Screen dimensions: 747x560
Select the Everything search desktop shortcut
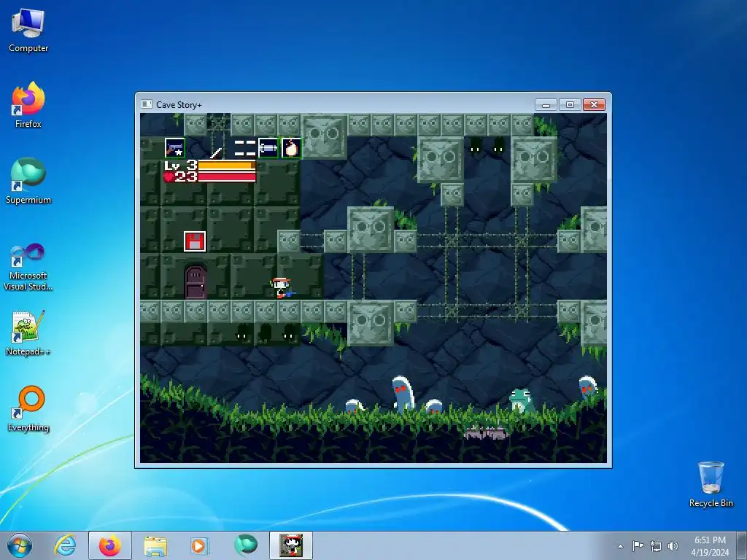click(28, 408)
